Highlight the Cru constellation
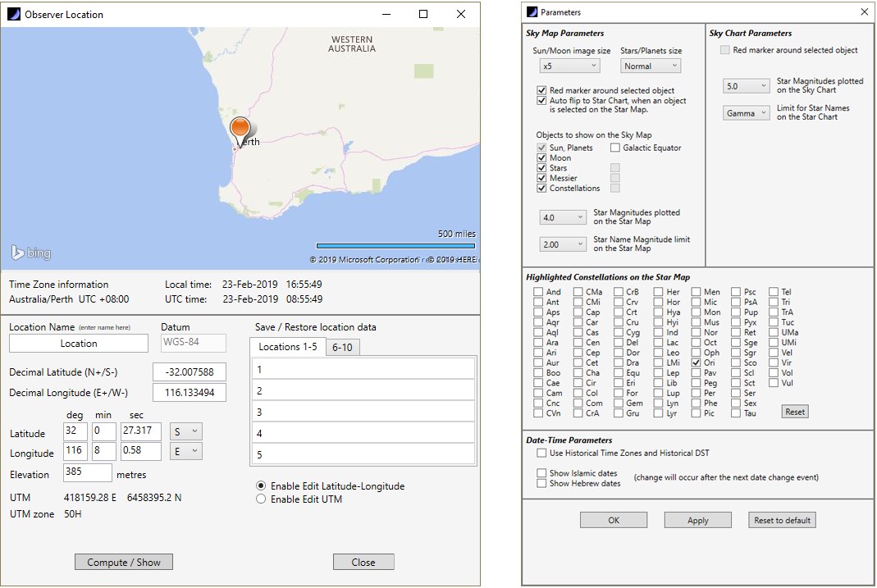Viewport: 877px width, 588px height. click(x=619, y=322)
